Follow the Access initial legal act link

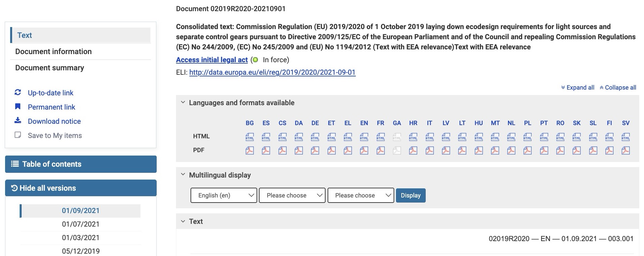coord(212,60)
